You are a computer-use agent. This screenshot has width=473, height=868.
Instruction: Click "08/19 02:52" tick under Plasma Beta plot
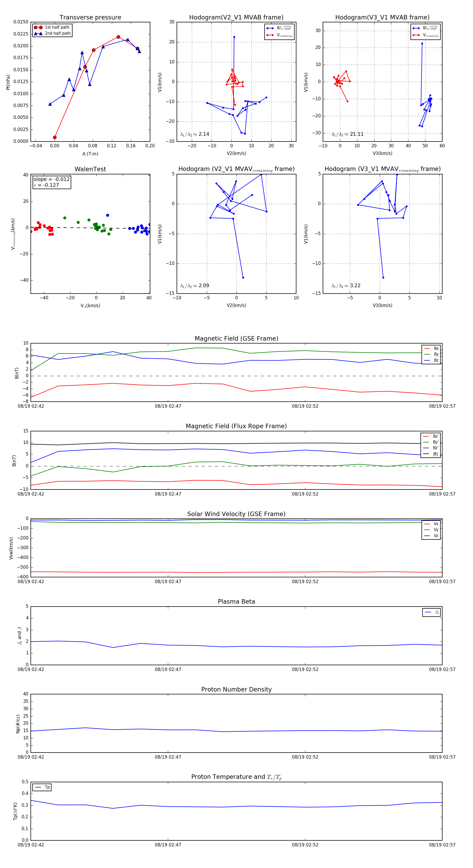click(305, 669)
